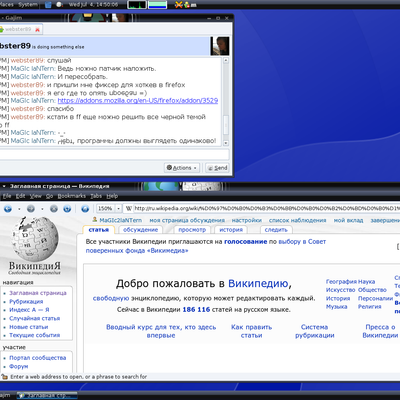The image size is (400, 400).
Task: Click the round white applet before the clock
Action: (59, 5)
